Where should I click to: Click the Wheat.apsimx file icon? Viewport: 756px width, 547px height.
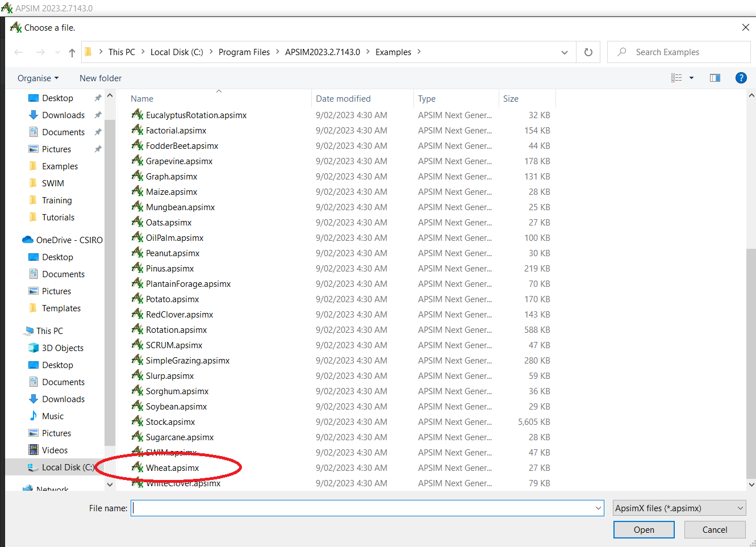point(137,467)
